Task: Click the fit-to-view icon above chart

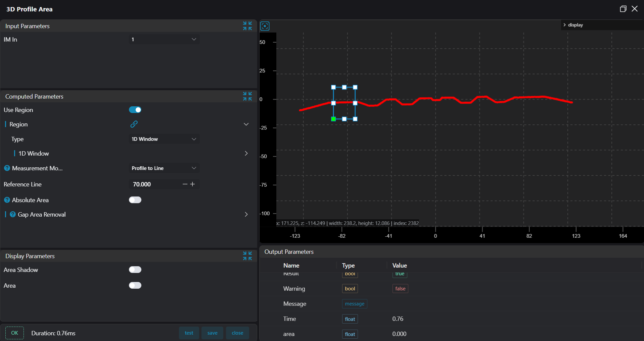Action: pyautogui.click(x=265, y=26)
